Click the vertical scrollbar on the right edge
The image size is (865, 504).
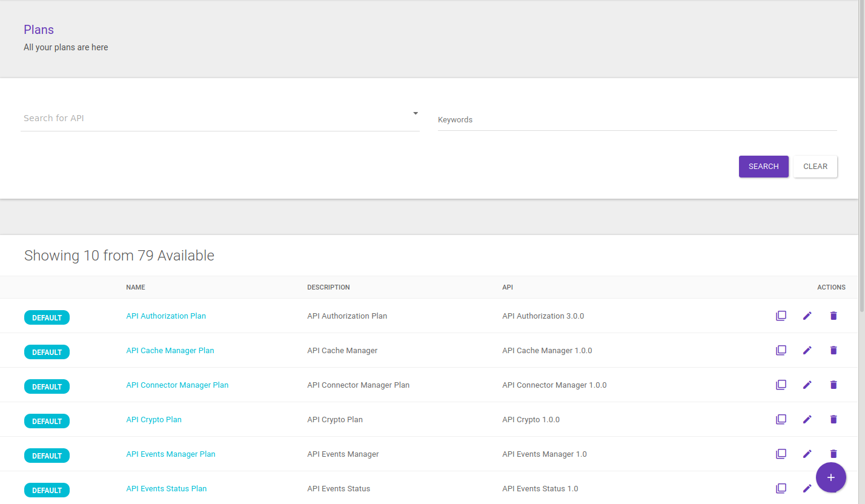click(861, 157)
